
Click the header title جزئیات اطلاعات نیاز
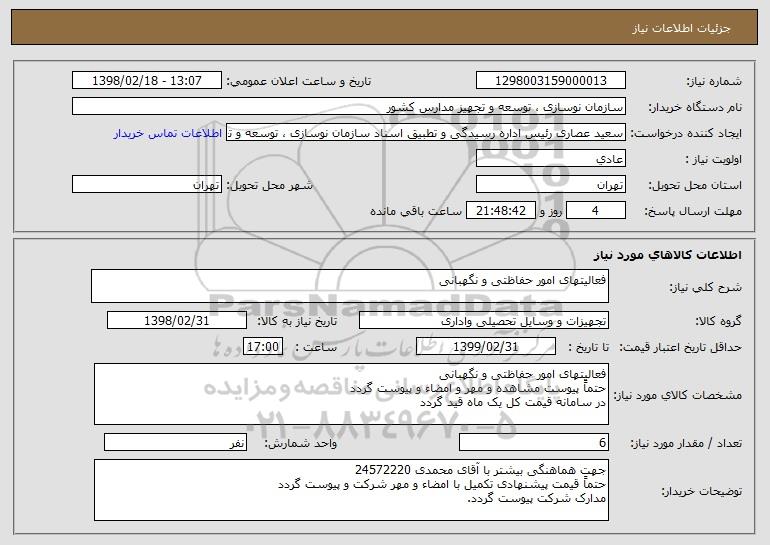(681, 28)
